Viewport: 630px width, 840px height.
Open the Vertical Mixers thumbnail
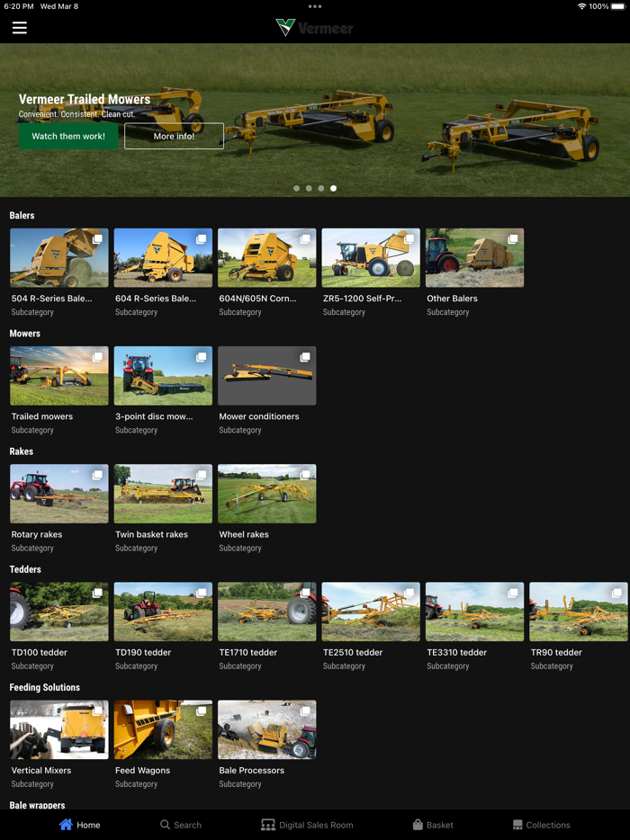click(x=59, y=729)
